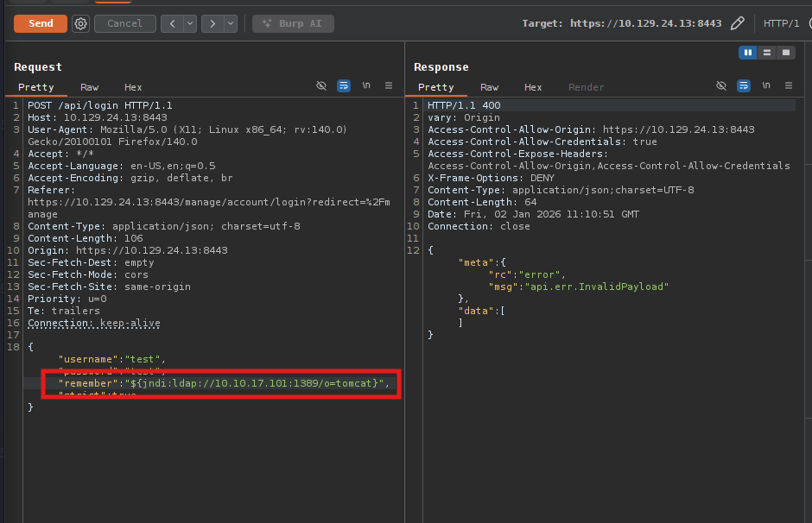812x523 pixels.
Task: Click the Access-Control-Allow-Credentials: true line
Action: coord(542,142)
